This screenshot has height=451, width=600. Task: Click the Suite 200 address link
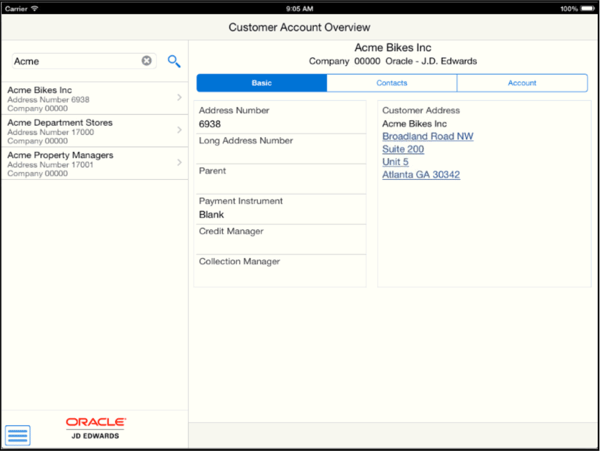(x=403, y=149)
